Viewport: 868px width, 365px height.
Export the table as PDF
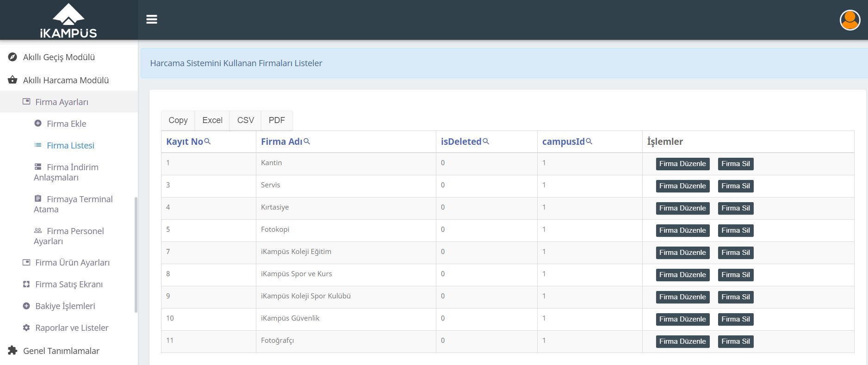(277, 120)
